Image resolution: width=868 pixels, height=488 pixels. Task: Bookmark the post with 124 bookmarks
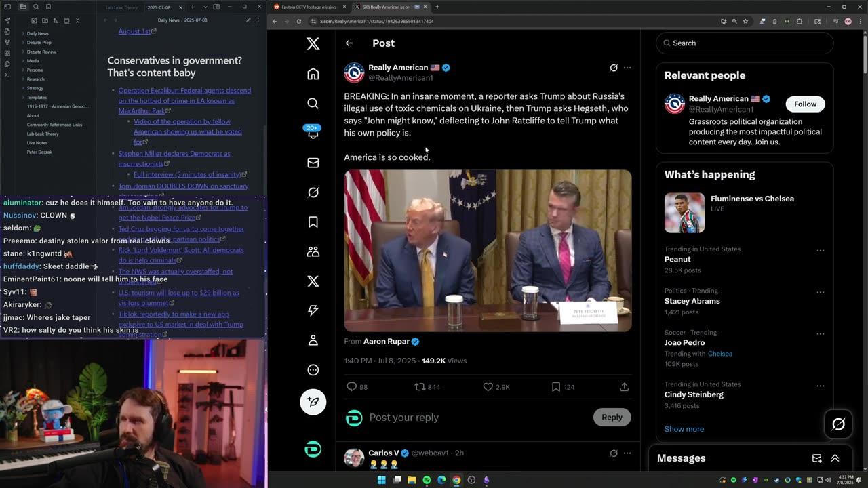click(x=556, y=387)
